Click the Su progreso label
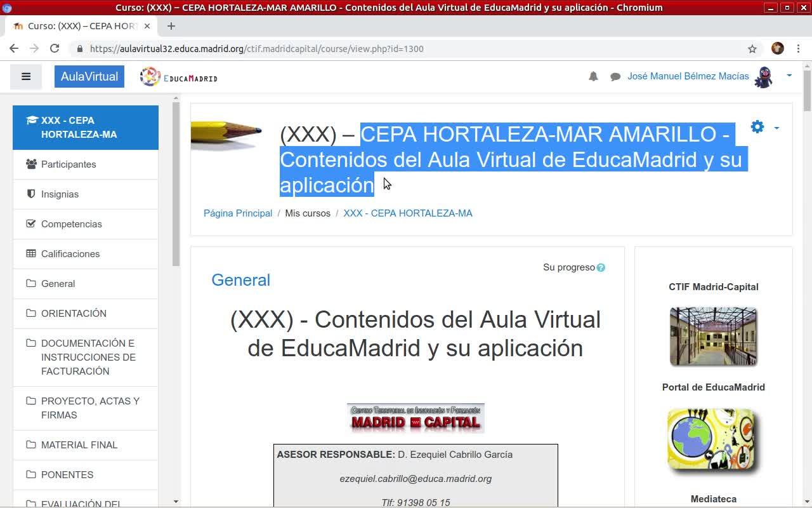812x508 pixels. point(569,267)
